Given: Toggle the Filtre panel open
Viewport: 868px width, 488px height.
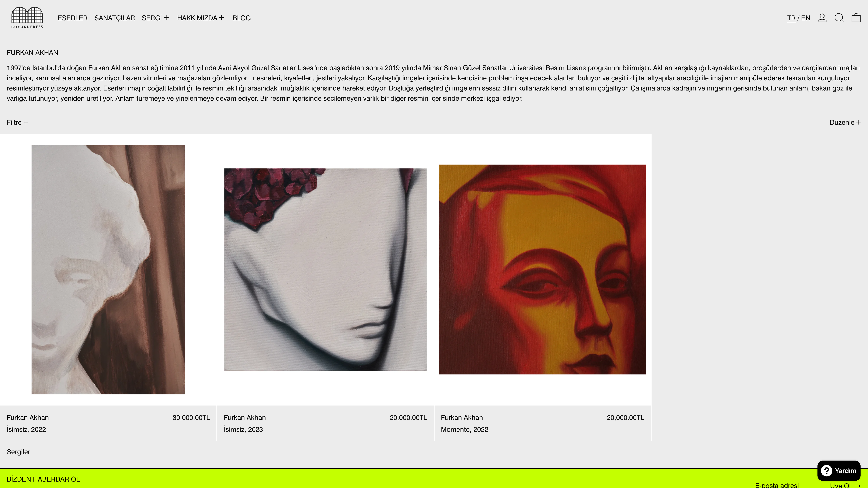Looking at the screenshot, I should coord(17,122).
